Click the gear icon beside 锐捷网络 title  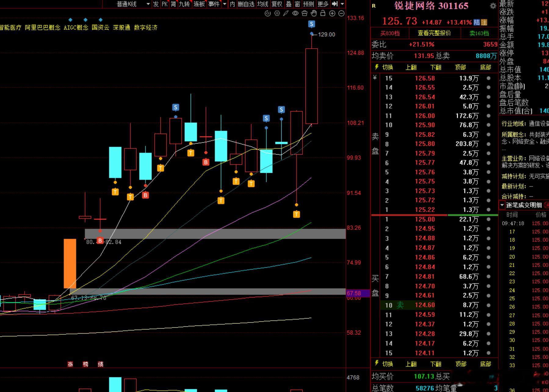(x=493, y=6)
